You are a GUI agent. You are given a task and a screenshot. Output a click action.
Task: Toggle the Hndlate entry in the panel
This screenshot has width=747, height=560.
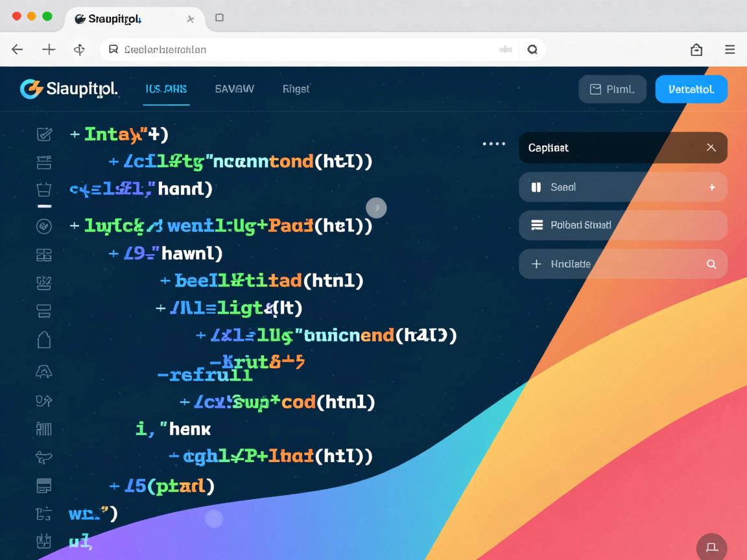tap(622, 264)
